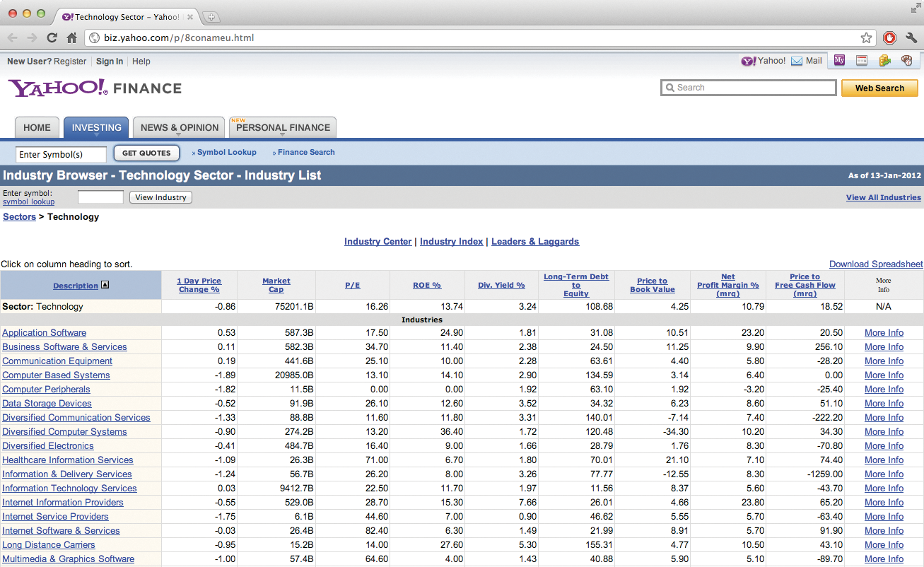Bookmark page with the star icon
Viewport: 924px width, 567px height.
[866, 38]
